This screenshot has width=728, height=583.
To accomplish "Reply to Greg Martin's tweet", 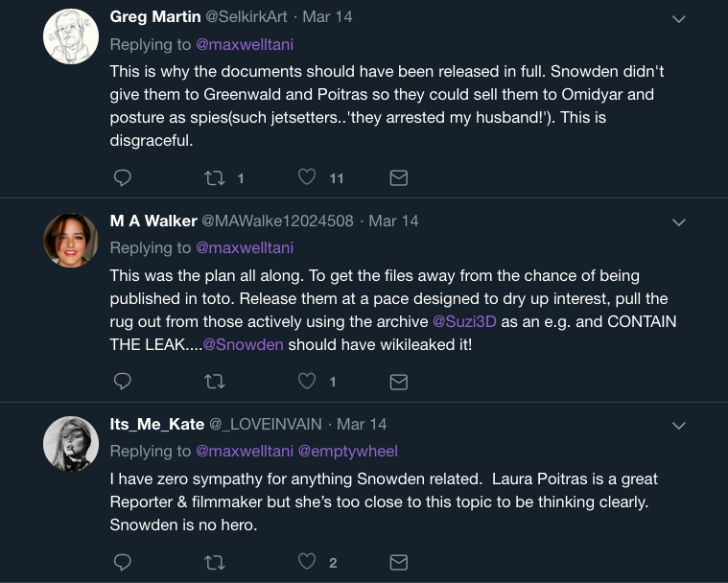I will (x=122, y=177).
